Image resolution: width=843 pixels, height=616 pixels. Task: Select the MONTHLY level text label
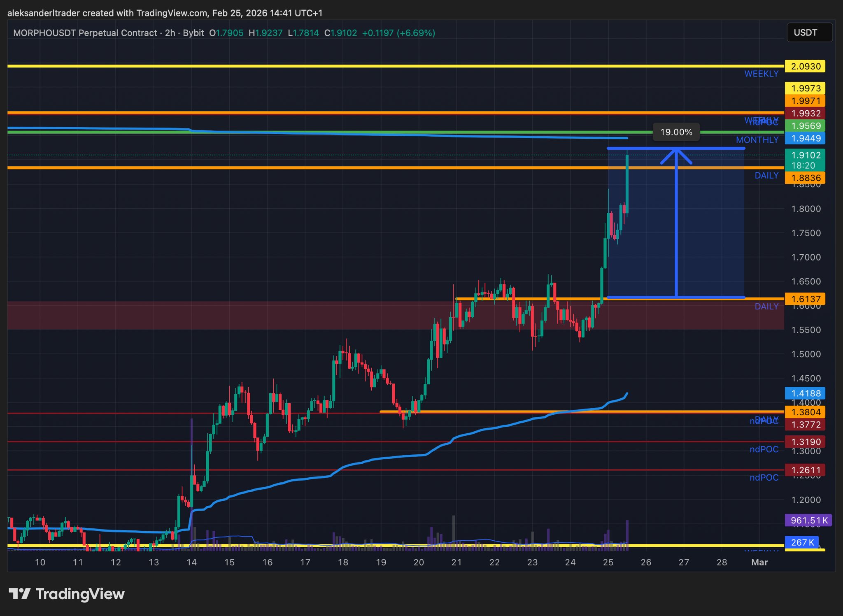(x=757, y=140)
